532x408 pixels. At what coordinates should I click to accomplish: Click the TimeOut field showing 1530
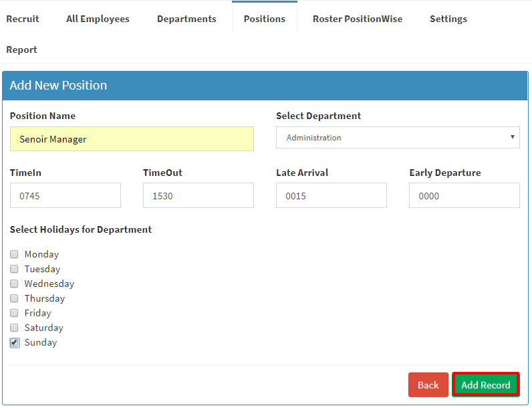tap(198, 195)
